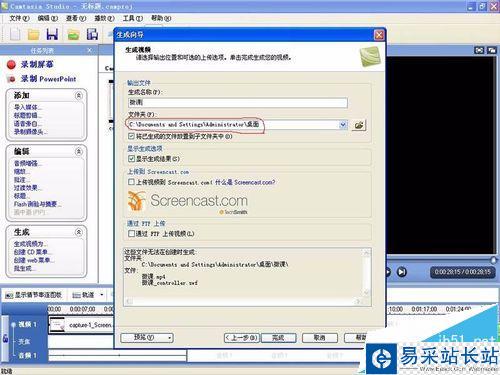Screen dimensions: 500x375
Task: Open the 文件 (File) menu
Action: pyautogui.click(x=19, y=18)
